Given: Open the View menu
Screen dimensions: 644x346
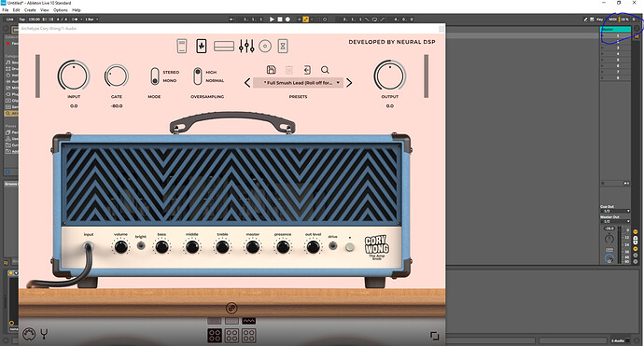Looking at the screenshot, I should click(45, 10).
